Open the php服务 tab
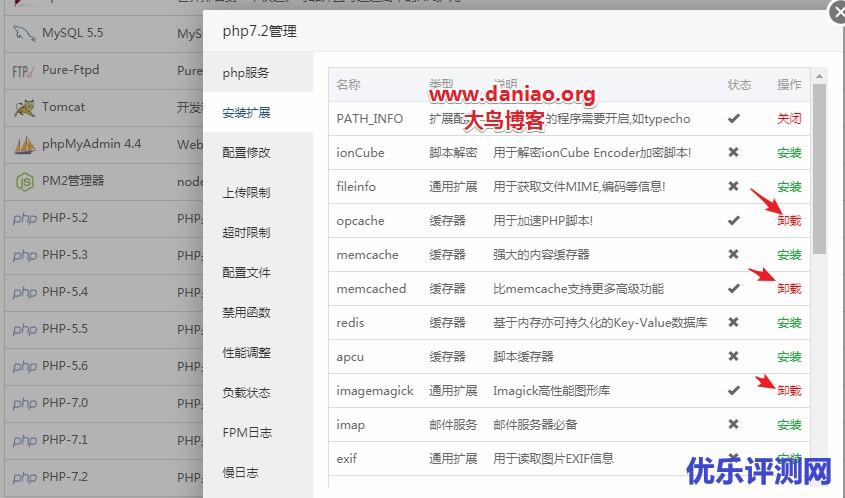The image size is (845, 498). point(245,73)
